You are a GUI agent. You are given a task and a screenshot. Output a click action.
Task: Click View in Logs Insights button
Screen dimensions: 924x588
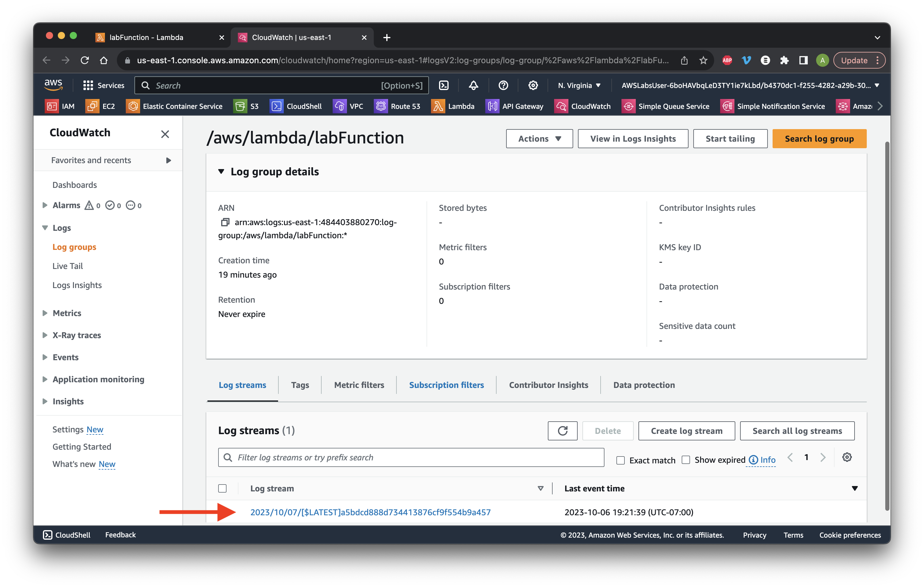point(633,139)
